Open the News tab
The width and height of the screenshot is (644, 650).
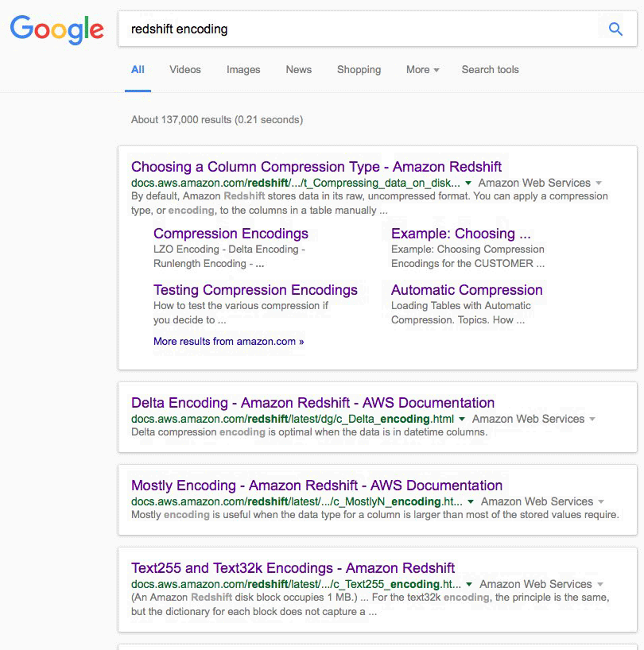tap(299, 70)
